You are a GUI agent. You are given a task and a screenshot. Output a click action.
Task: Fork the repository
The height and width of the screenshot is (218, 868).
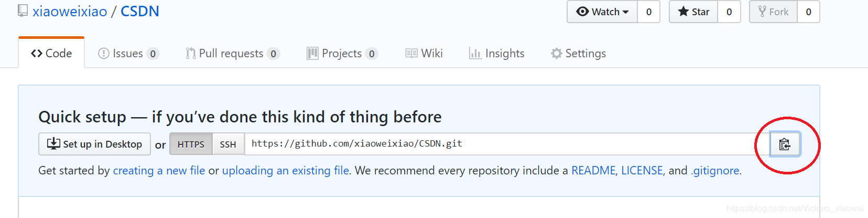tap(774, 12)
